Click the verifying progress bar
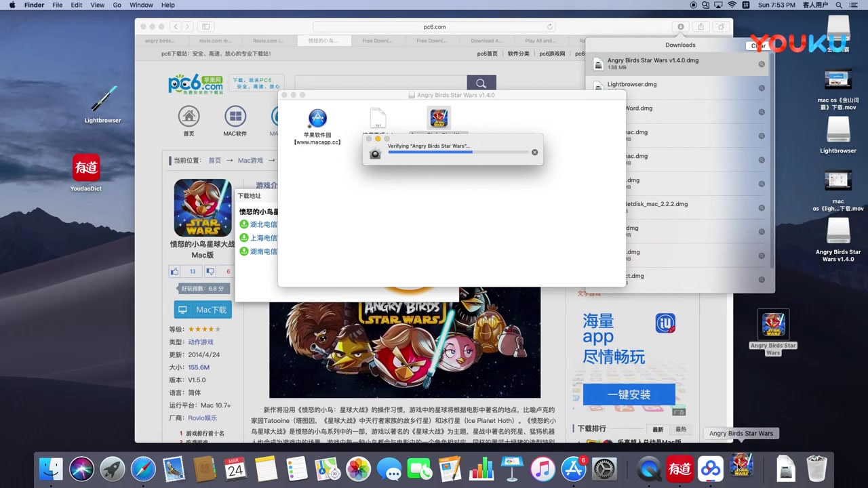Viewport: 868px width, 488px height. pyautogui.click(x=458, y=152)
